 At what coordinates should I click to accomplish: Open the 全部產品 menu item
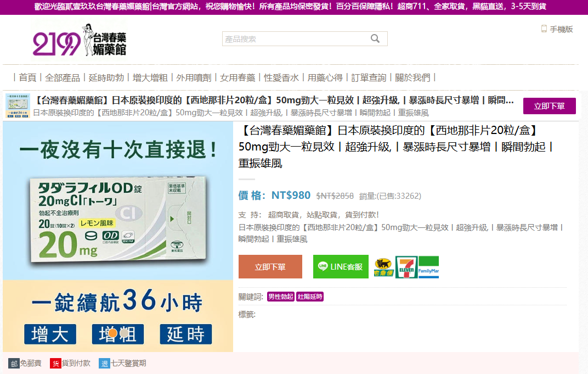pyautogui.click(x=63, y=77)
